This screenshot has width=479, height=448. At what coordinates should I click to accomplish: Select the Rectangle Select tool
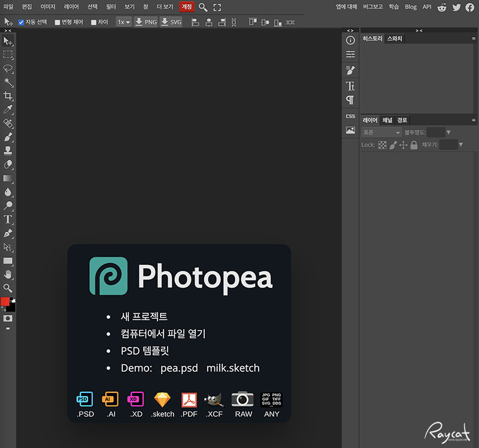[x=8, y=54]
